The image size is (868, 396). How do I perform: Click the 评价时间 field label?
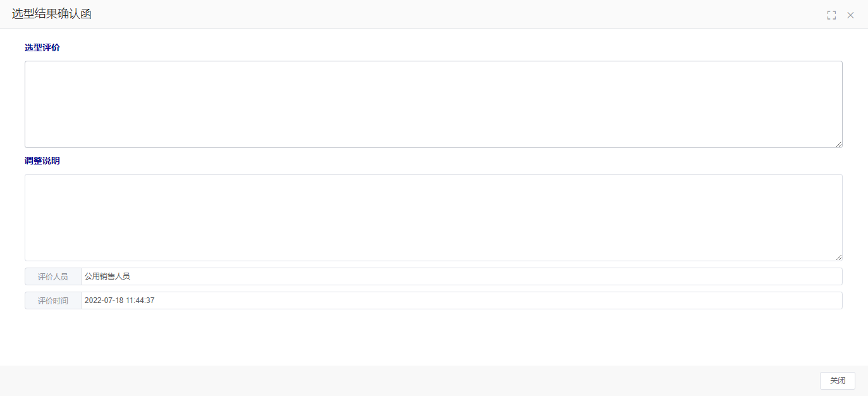pos(53,300)
